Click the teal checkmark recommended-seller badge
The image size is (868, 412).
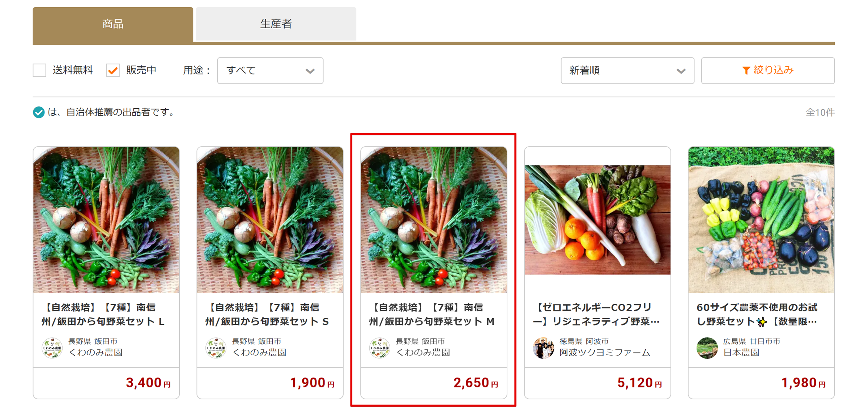pos(39,112)
